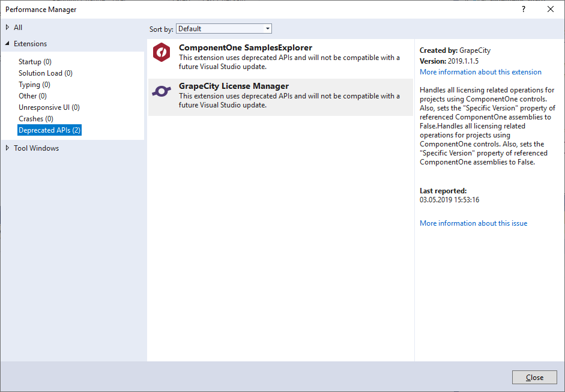Expand the Tool Windows tree node

point(7,148)
